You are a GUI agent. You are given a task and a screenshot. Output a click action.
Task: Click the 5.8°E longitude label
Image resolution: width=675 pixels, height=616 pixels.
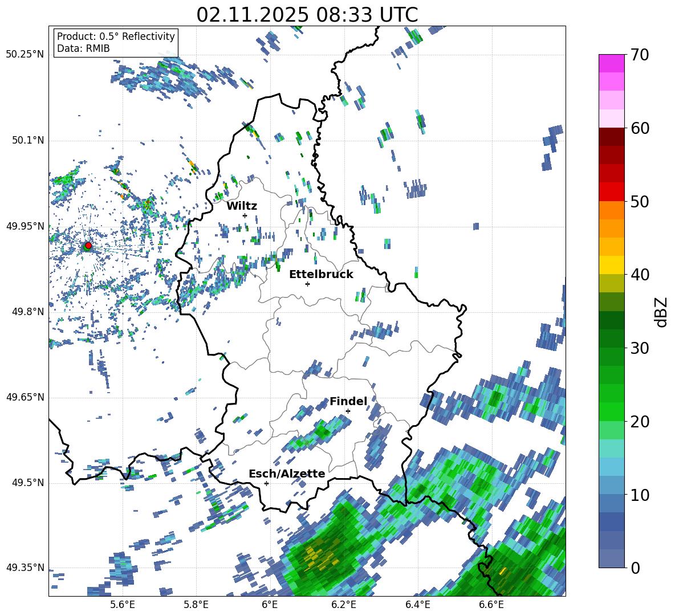196,605
